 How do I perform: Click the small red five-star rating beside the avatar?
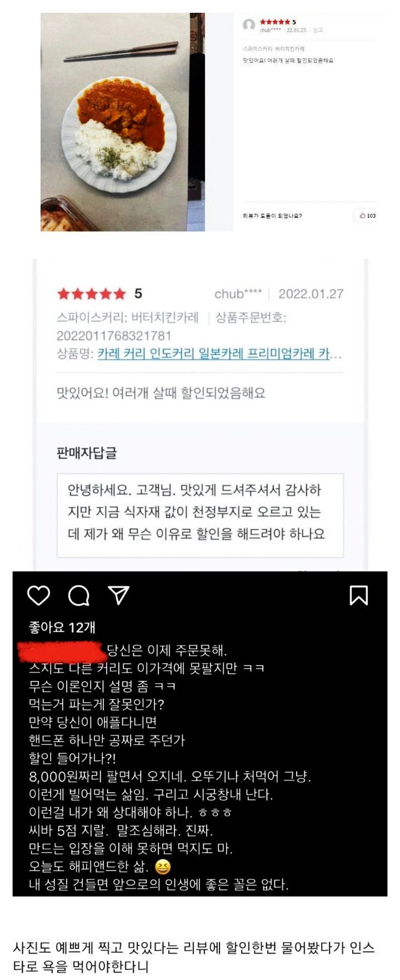(276, 22)
